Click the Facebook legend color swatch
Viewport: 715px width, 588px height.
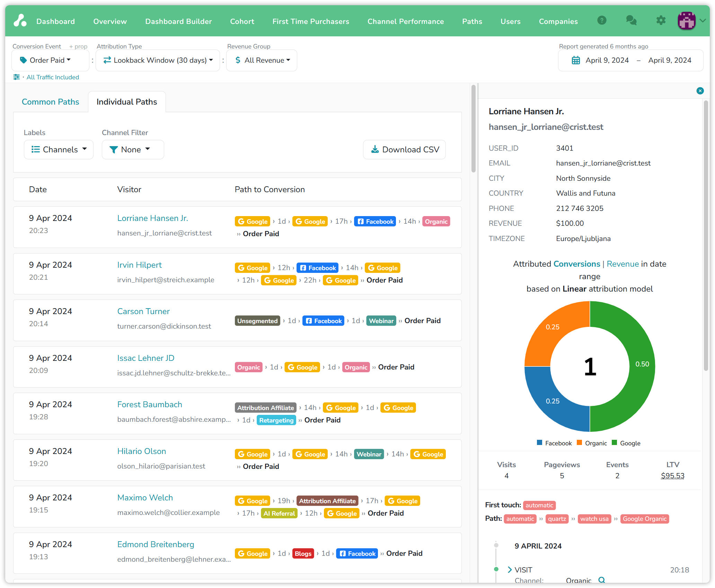(x=539, y=443)
